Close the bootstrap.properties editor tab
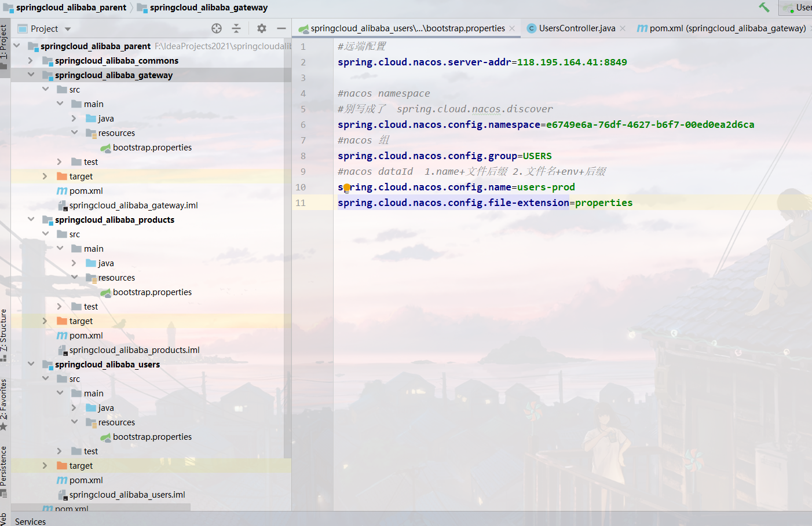The image size is (812, 526). (x=512, y=28)
